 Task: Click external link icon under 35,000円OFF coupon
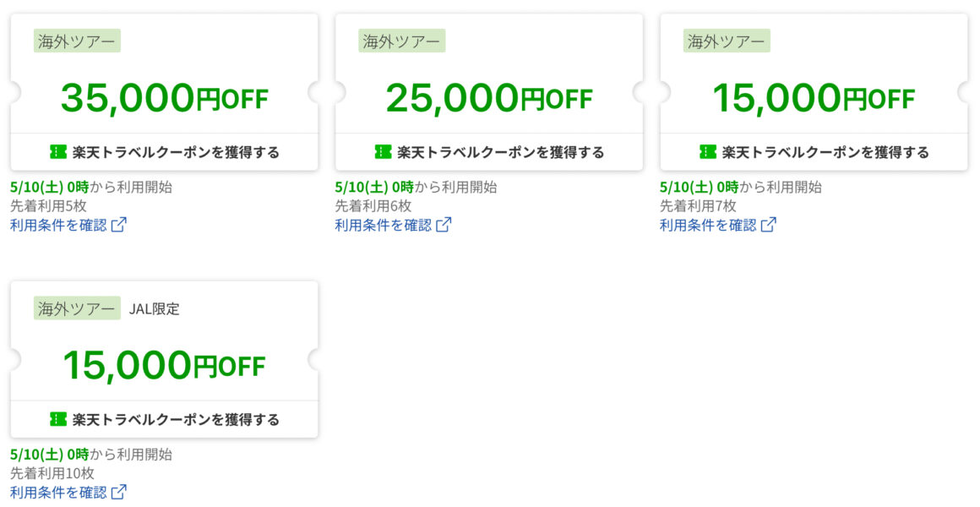click(119, 225)
